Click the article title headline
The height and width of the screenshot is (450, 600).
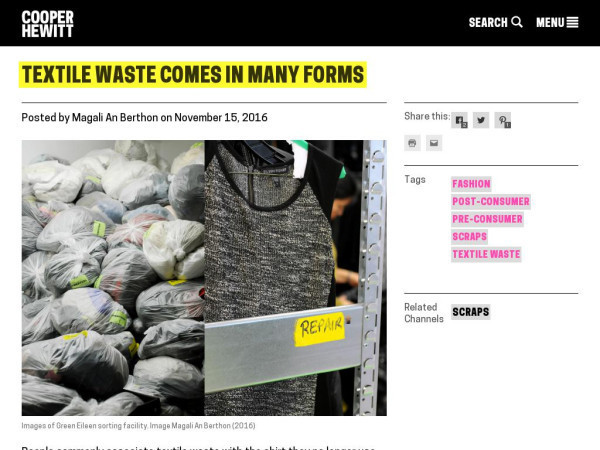click(193, 75)
